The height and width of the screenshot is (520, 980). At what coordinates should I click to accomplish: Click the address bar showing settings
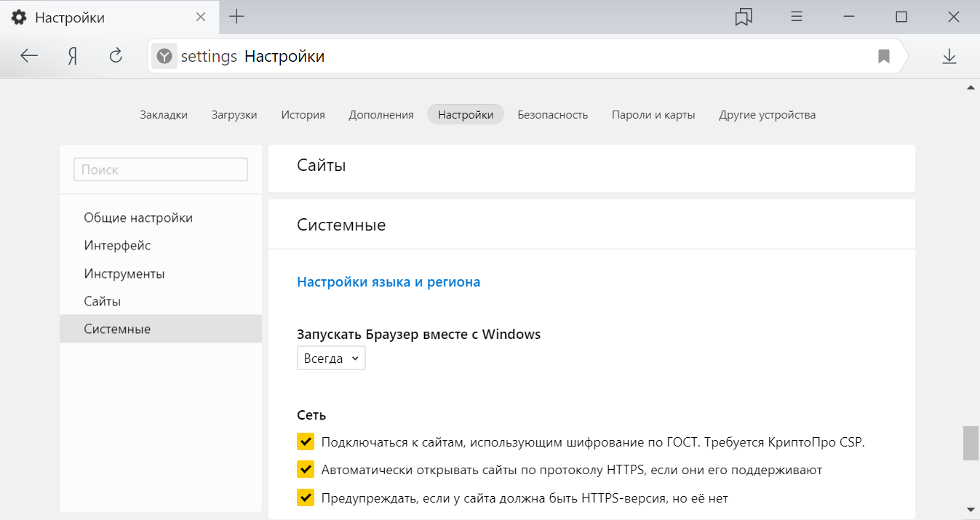tap(527, 56)
